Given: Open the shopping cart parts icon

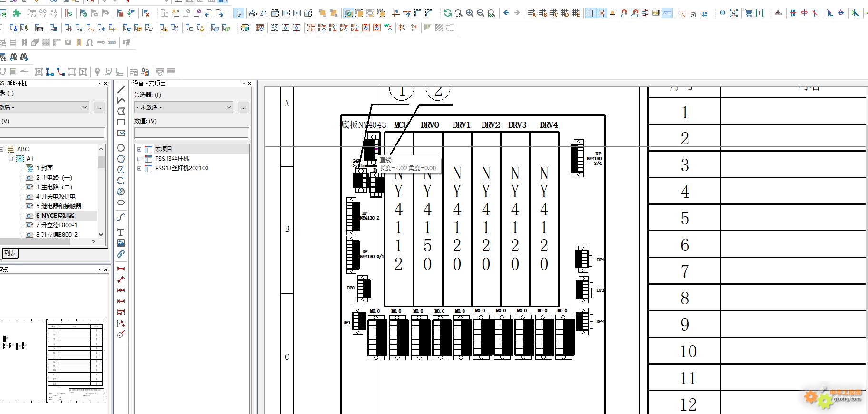Looking at the screenshot, I should click(x=749, y=13).
